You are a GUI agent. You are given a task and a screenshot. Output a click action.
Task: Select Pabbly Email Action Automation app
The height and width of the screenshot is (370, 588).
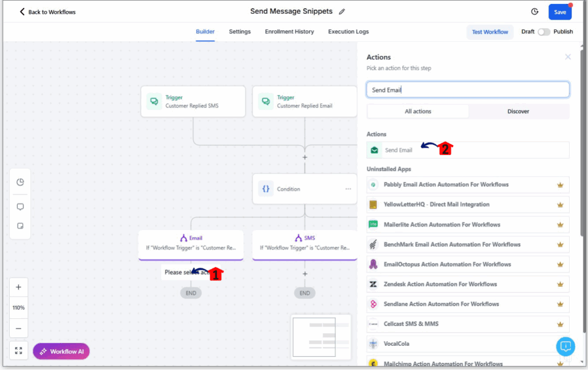click(468, 185)
